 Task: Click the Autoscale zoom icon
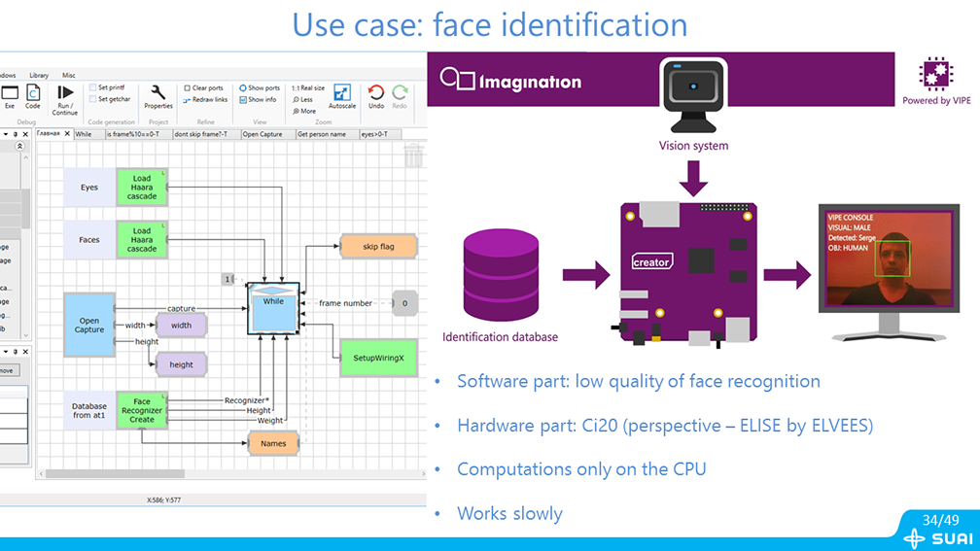pyautogui.click(x=342, y=96)
